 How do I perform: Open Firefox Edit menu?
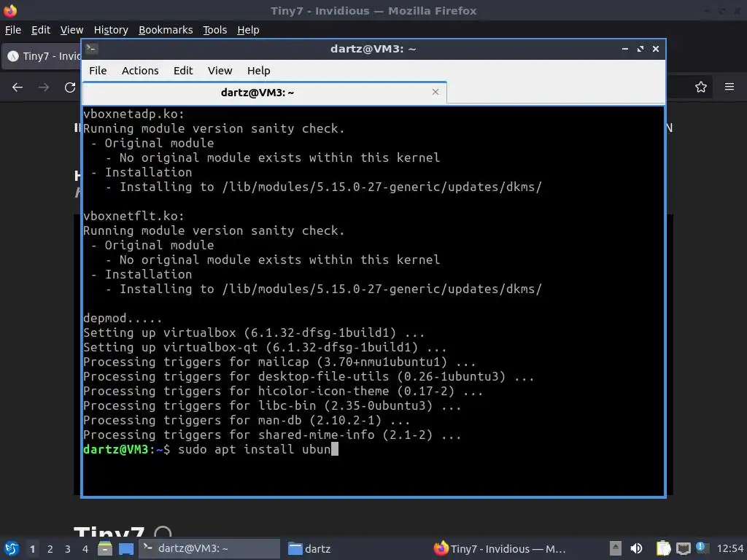coord(41,30)
